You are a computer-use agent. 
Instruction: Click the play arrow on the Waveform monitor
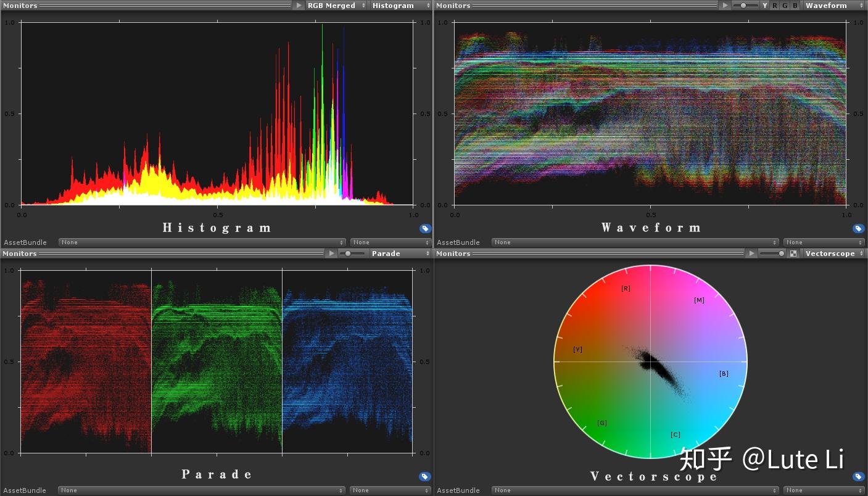(725, 5)
